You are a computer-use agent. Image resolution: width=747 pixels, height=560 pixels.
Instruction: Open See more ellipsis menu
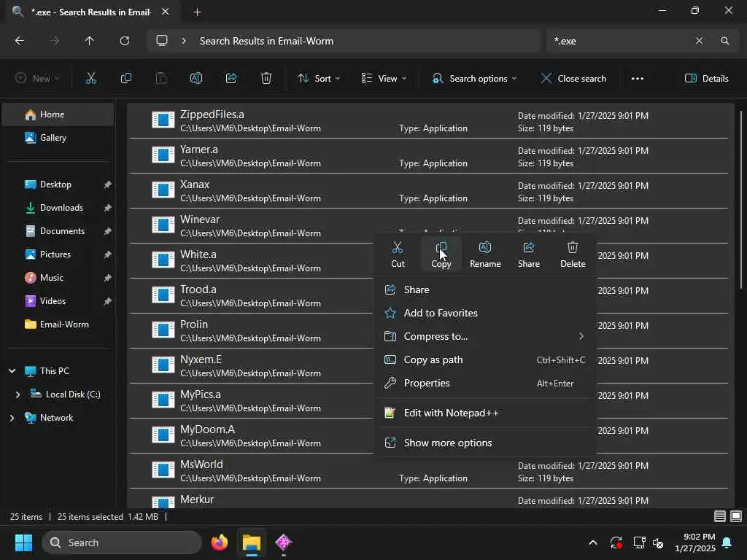[638, 79]
